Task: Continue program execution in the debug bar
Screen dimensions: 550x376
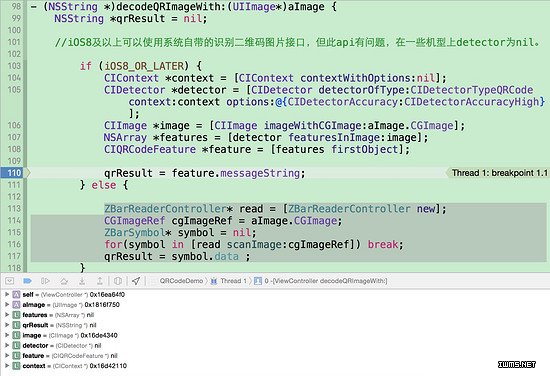Action: pyautogui.click(x=45, y=281)
